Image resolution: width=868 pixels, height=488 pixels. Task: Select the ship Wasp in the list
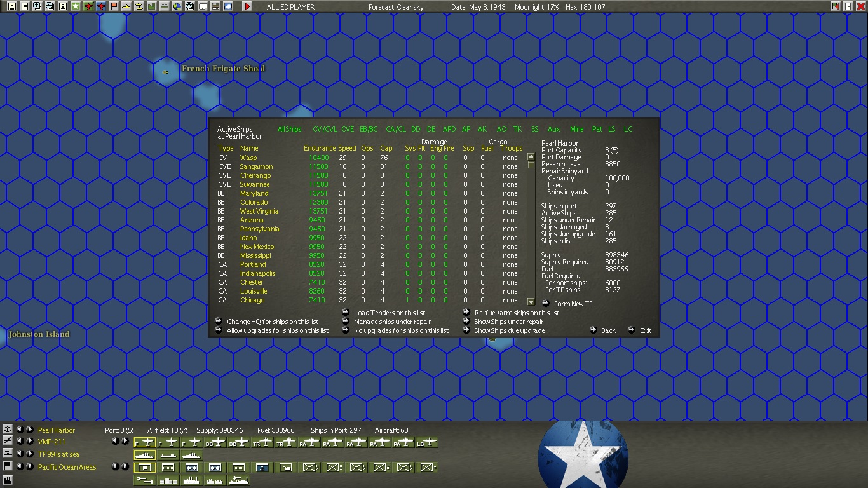(248, 158)
